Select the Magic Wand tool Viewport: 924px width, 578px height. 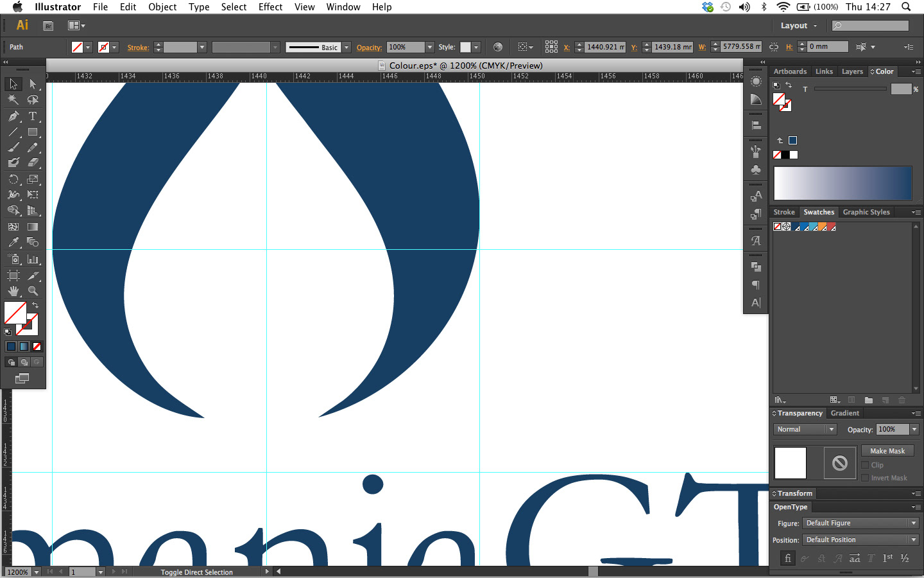pyautogui.click(x=13, y=100)
